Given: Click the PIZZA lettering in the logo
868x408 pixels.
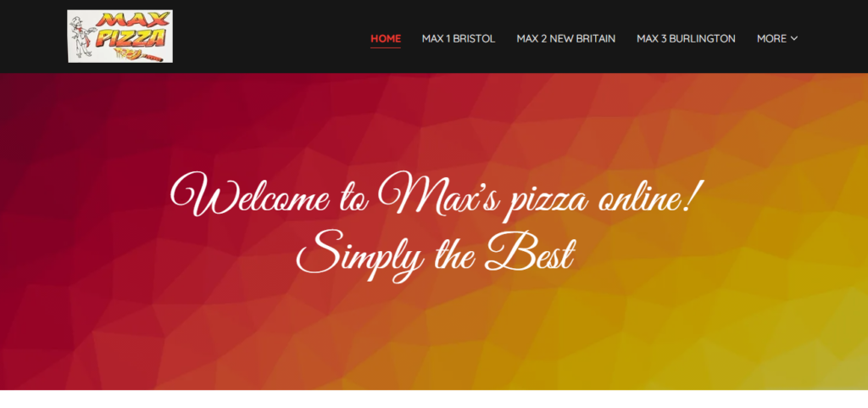Looking at the screenshot, I should (131, 39).
